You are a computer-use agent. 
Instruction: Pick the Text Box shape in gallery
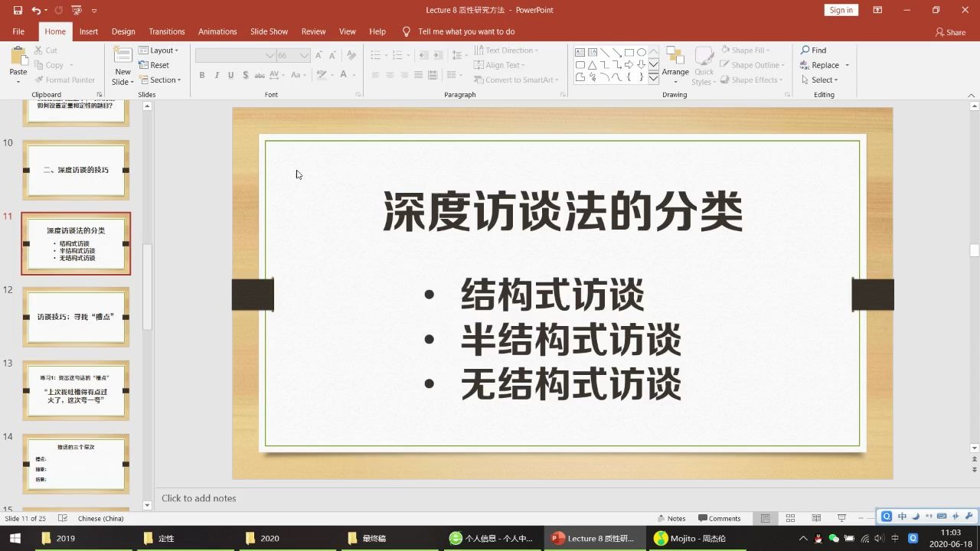580,53
